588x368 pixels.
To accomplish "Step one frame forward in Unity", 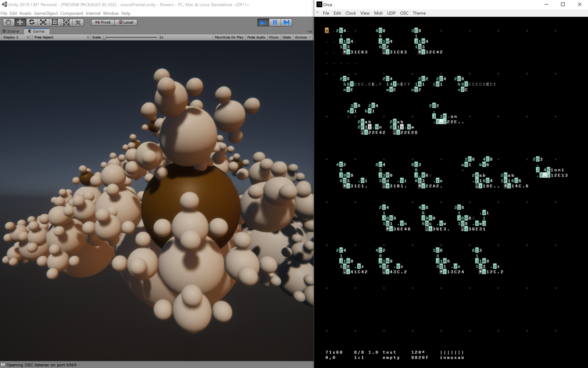I will coord(286,22).
